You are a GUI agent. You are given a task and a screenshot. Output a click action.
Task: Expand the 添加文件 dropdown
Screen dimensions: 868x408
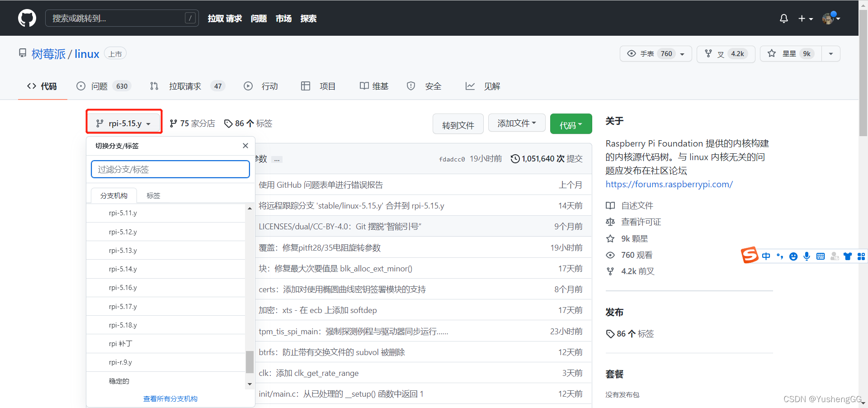[x=517, y=123]
